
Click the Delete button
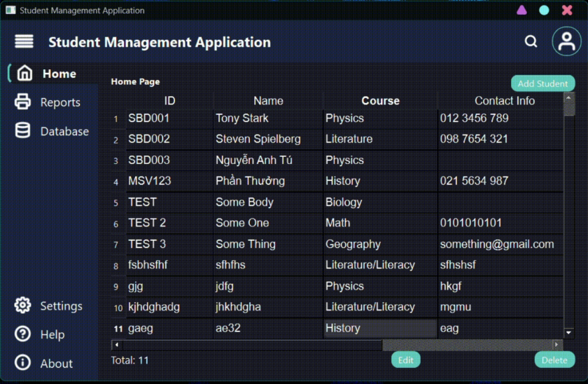click(x=554, y=360)
